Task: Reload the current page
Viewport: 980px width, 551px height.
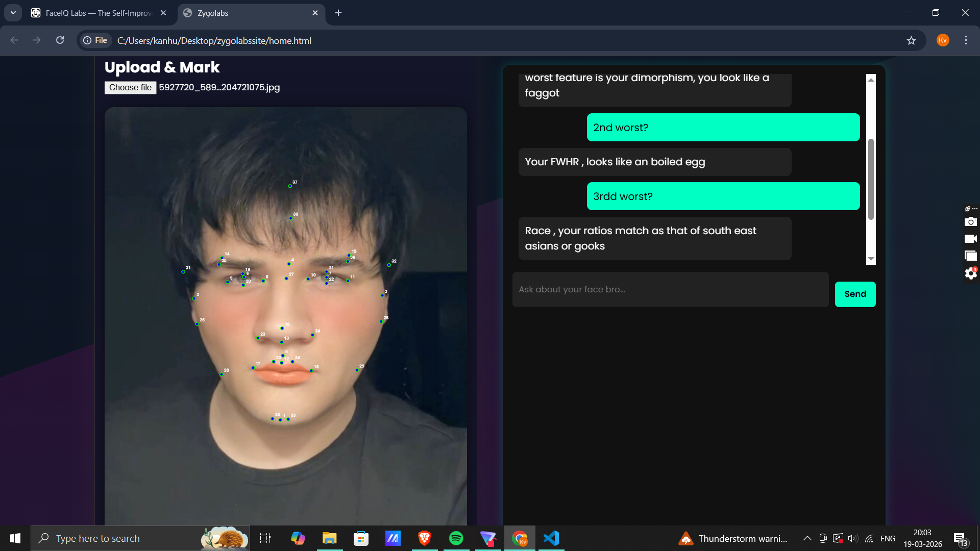Action: click(x=60, y=40)
